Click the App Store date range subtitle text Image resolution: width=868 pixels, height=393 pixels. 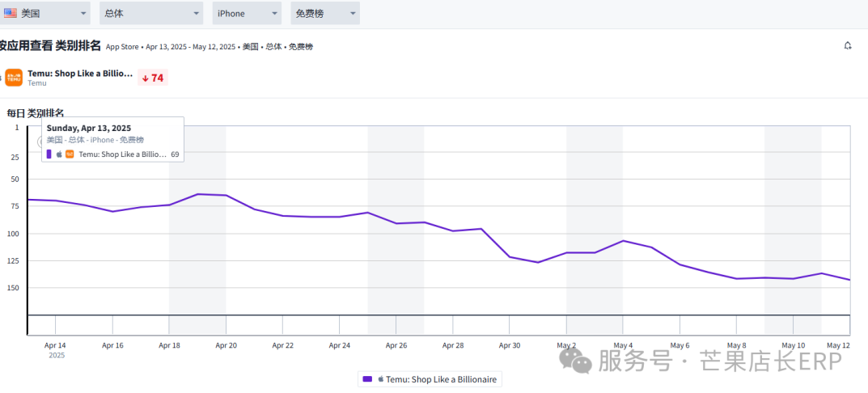(210, 47)
